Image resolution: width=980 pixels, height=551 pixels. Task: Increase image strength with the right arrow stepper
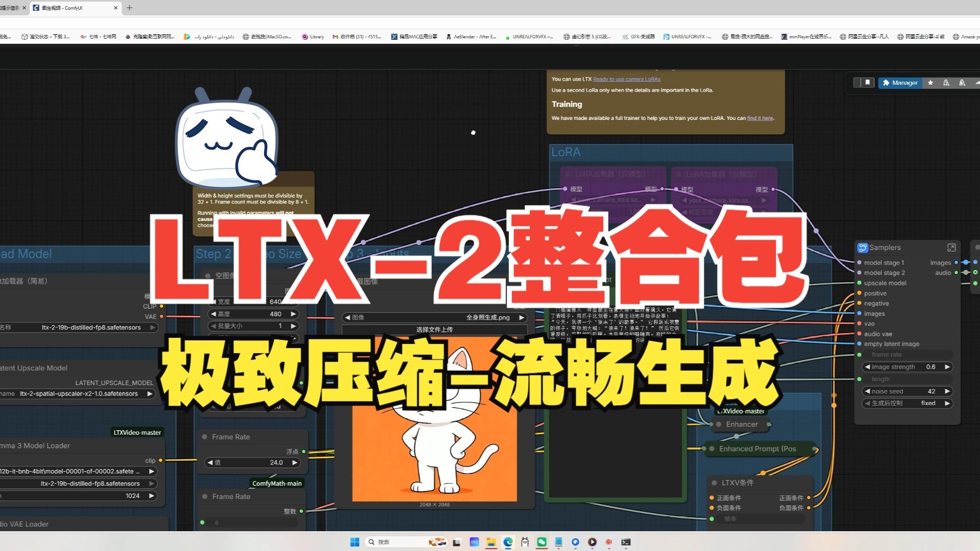pyautogui.click(x=947, y=367)
